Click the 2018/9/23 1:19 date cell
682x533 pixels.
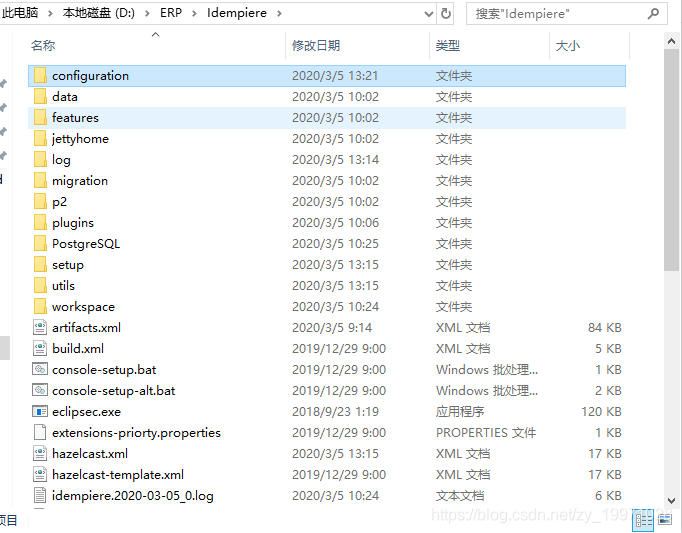335,412
